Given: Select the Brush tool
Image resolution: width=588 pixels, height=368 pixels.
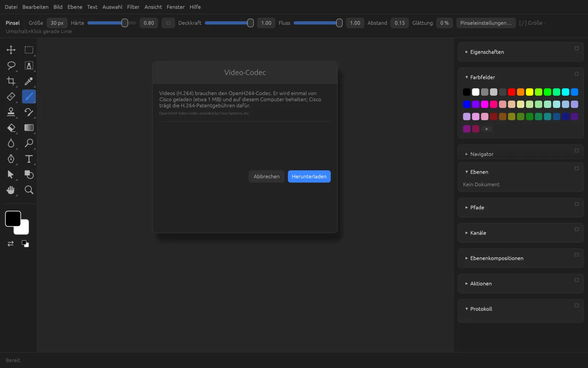Looking at the screenshot, I should [29, 96].
